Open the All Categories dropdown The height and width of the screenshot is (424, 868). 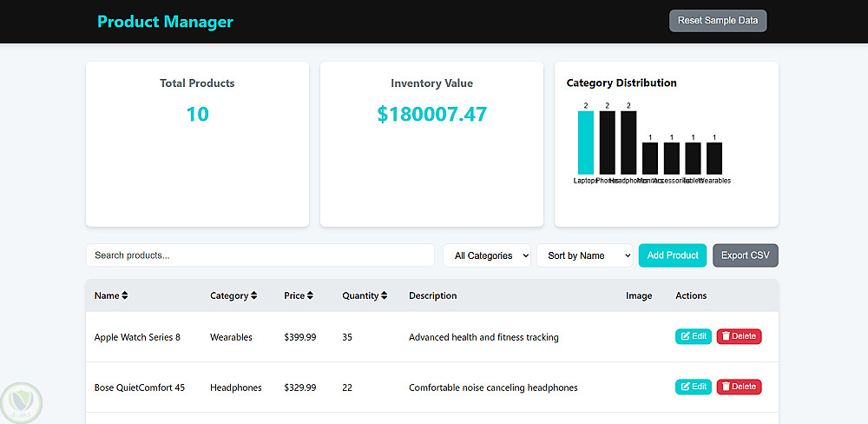pos(487,255)
